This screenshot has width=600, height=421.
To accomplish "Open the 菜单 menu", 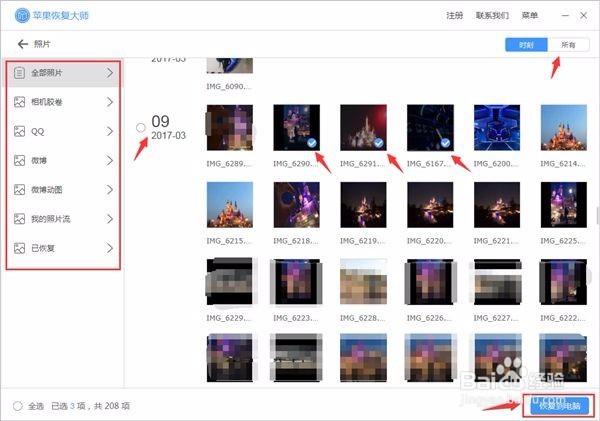I will coord(530,15).
